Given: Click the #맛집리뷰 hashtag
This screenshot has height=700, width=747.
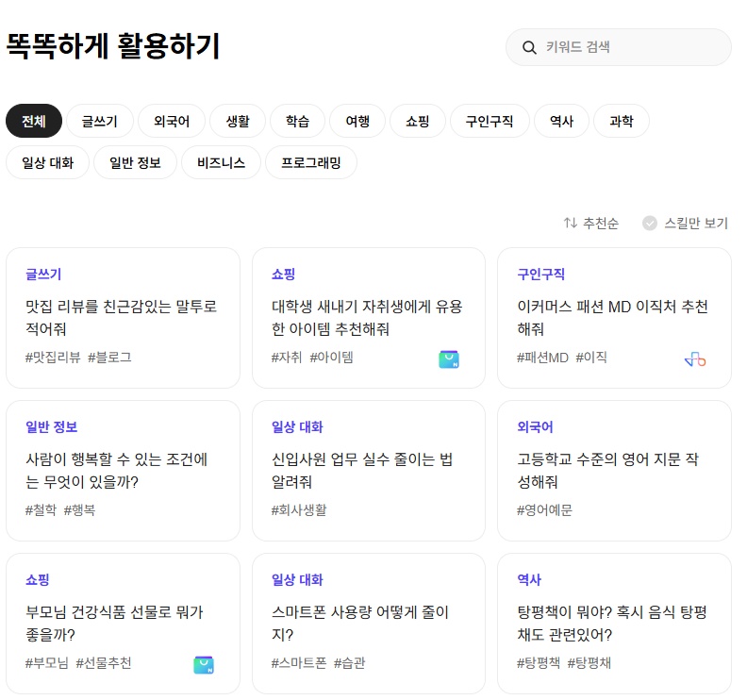Looking at the screenshot, I should (53, 357).
